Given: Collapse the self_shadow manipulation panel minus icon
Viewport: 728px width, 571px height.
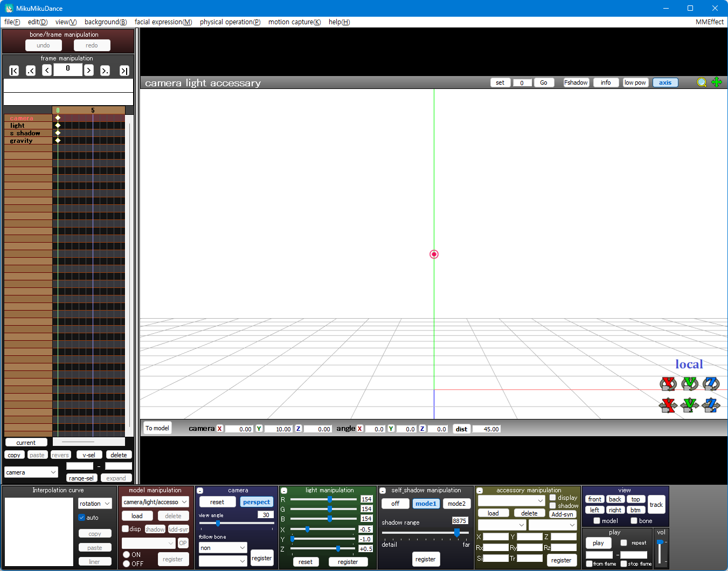Looking at the screenshot, I should tap(383, 491).
